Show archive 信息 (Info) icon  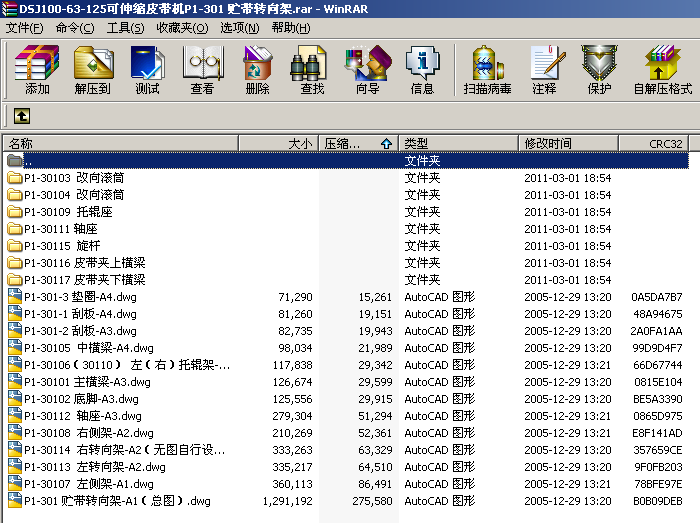[x=422, y=68]
